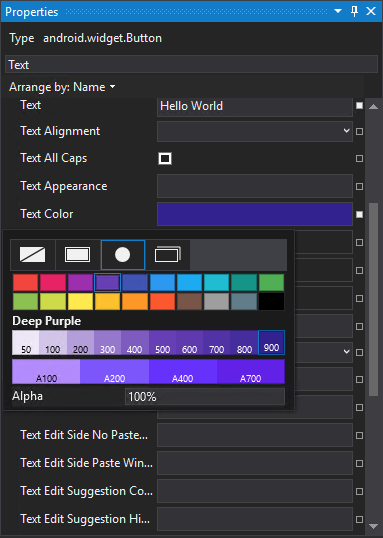Pick the Grey palette swatch
This screenshot has width=383, height=538.
pos(217,301)
